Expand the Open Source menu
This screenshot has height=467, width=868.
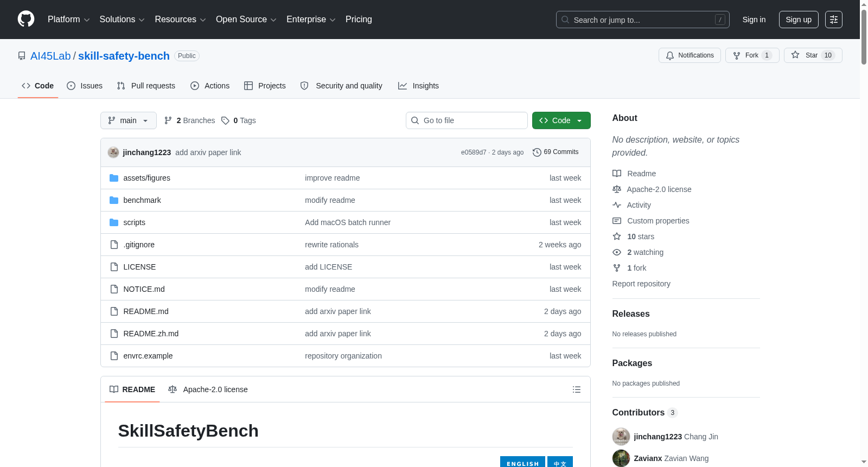[x=246, y=20]
